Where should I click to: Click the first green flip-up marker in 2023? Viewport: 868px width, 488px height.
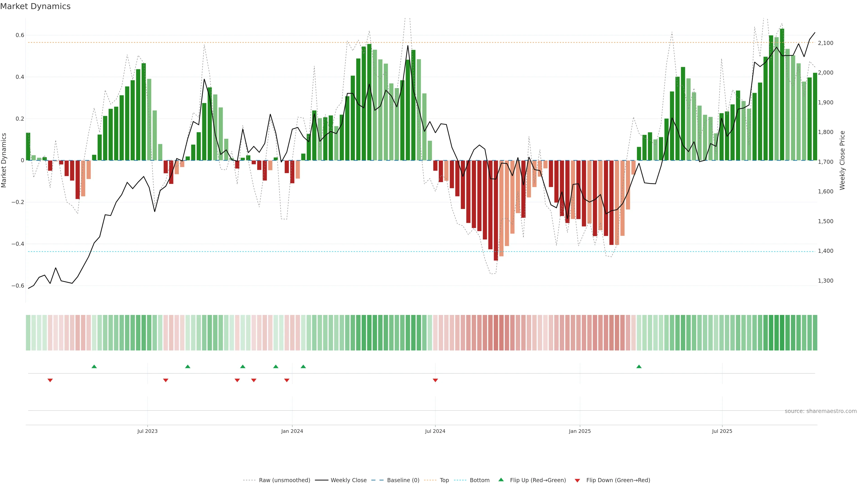click(94, 366)
